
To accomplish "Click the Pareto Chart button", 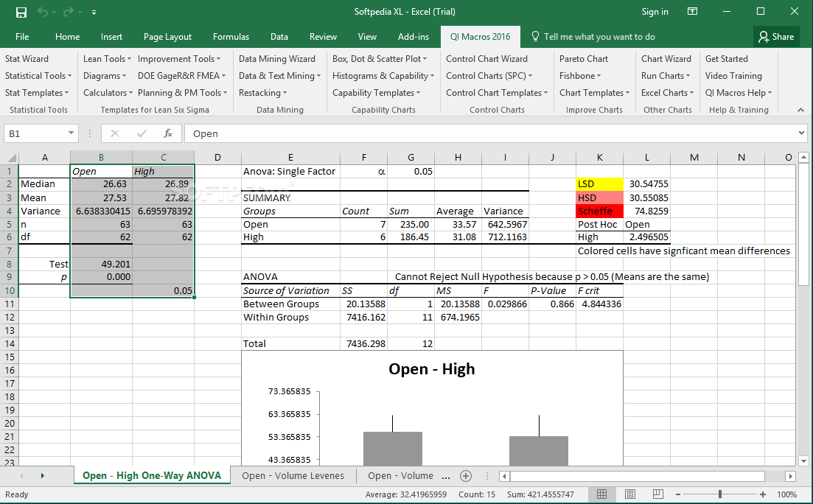I will [583, 59].
